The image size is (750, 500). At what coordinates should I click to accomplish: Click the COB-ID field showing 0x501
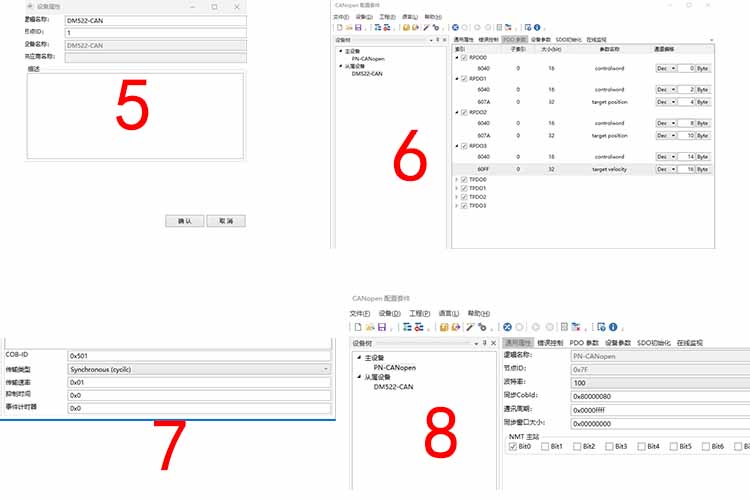coord(199,356)
